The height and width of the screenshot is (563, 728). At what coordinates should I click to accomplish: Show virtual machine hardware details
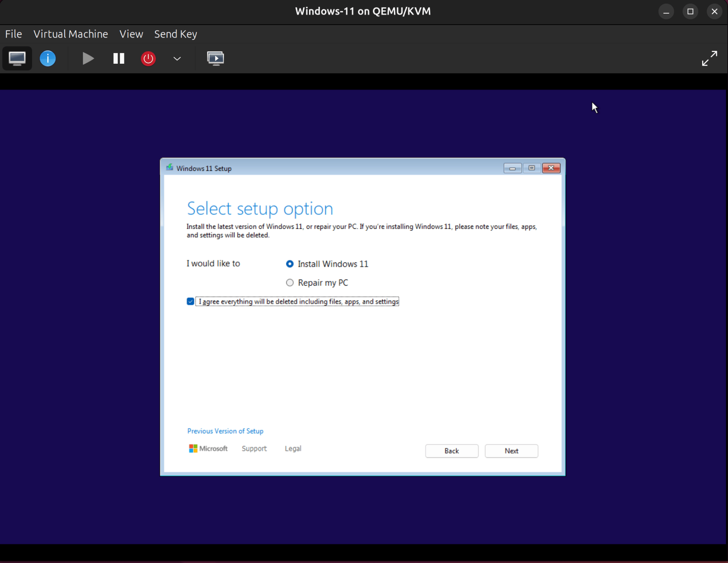click(47, 58)
